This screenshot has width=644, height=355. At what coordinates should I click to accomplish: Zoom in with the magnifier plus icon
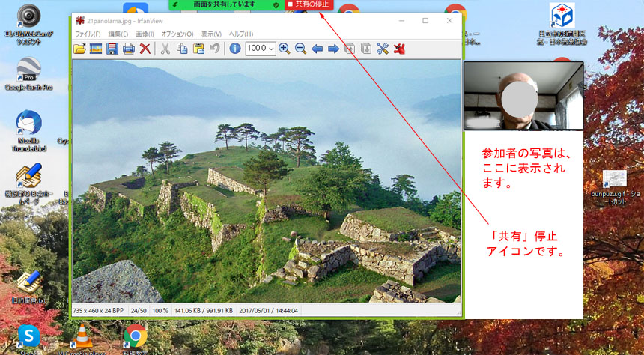pos(284,49)
